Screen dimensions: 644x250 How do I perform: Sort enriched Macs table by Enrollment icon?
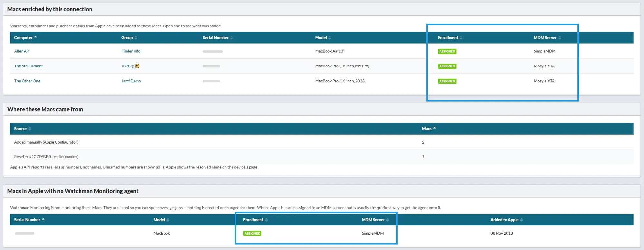[x=461, y=38]
